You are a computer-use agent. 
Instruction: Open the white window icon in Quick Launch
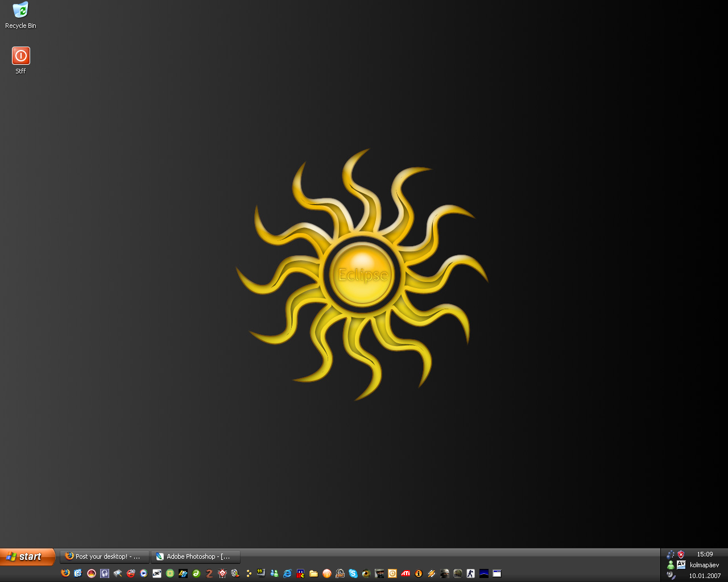(497, 573)
